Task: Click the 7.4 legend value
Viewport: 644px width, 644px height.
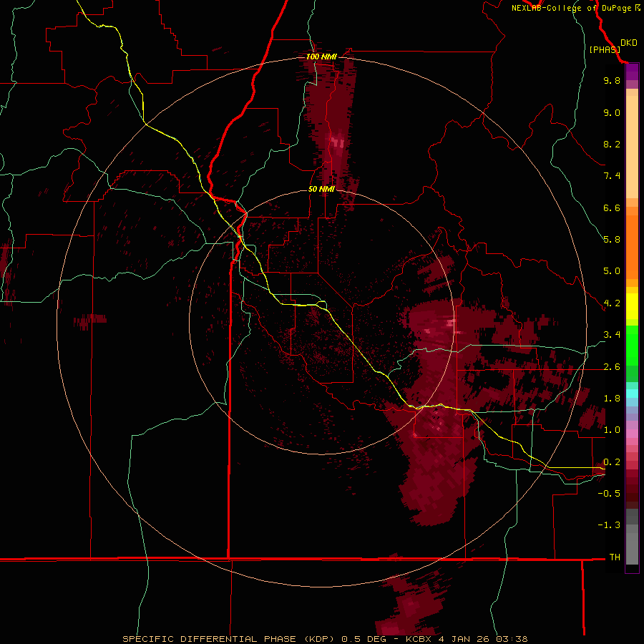Action: pyautogui.click(x=612, y=176)
